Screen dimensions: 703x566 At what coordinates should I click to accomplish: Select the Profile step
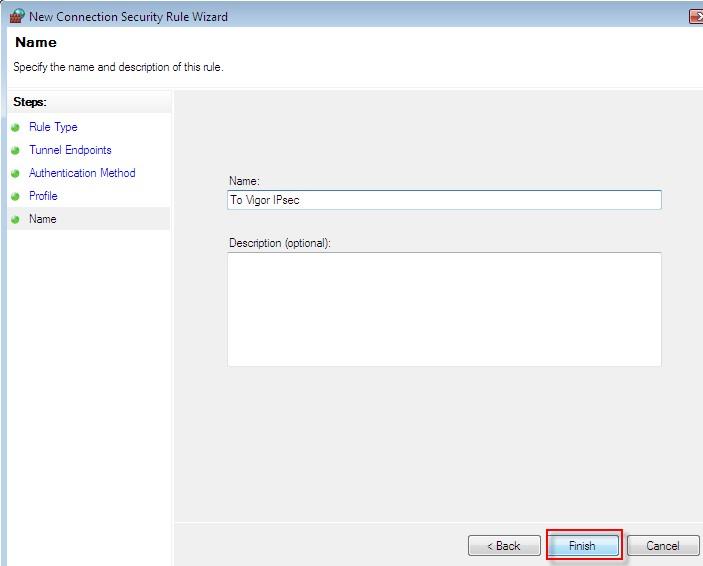point(43,196)
